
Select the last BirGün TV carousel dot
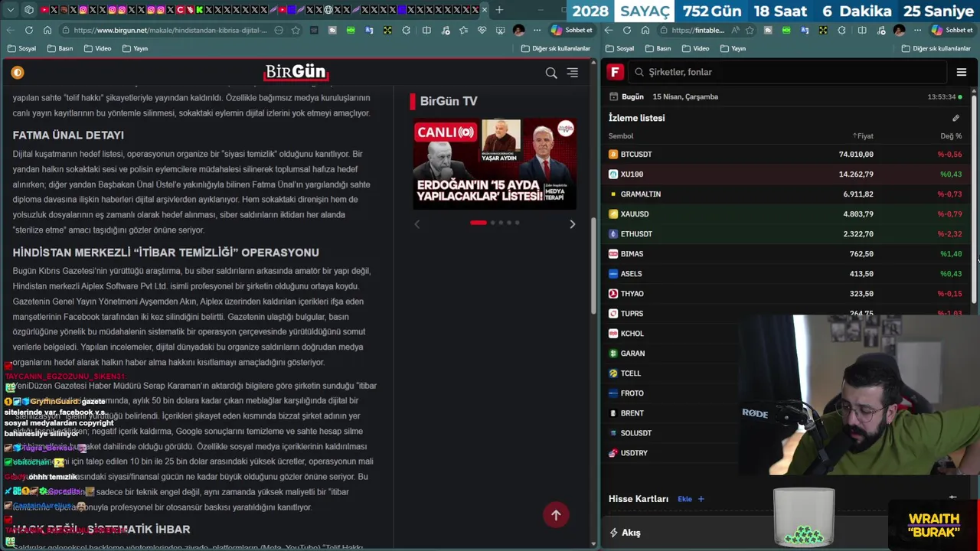click(x=517, y=223)
